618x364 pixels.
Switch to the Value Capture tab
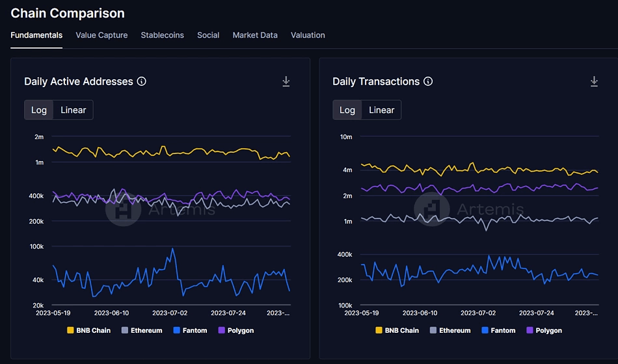click(x=101, y=35)
